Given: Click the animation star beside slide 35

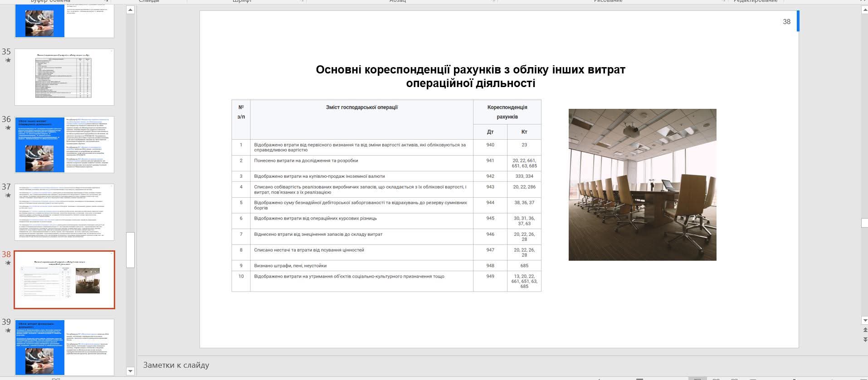Looking at the screenshot, I should click(x=8, y=60).
